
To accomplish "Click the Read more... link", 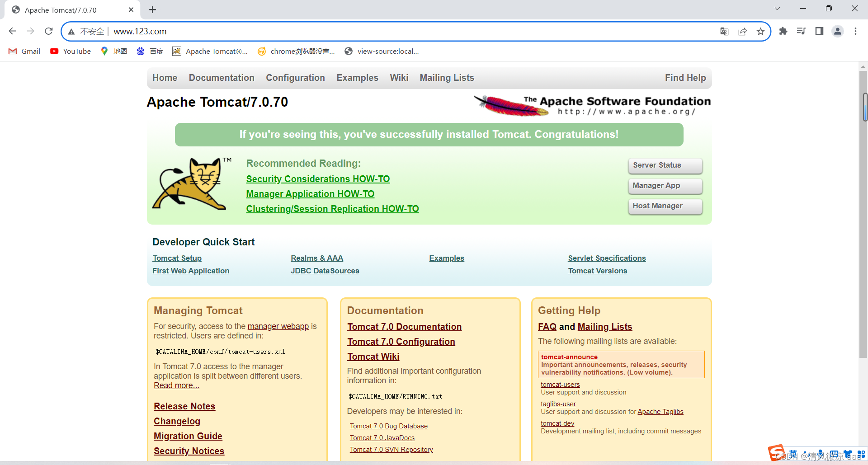I will point(176,385).
